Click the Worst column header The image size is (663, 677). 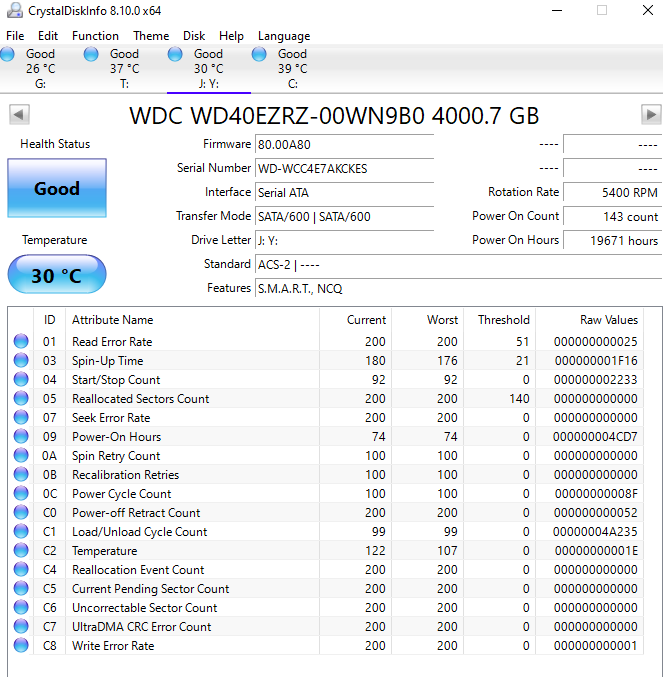[x=428, y=320]
